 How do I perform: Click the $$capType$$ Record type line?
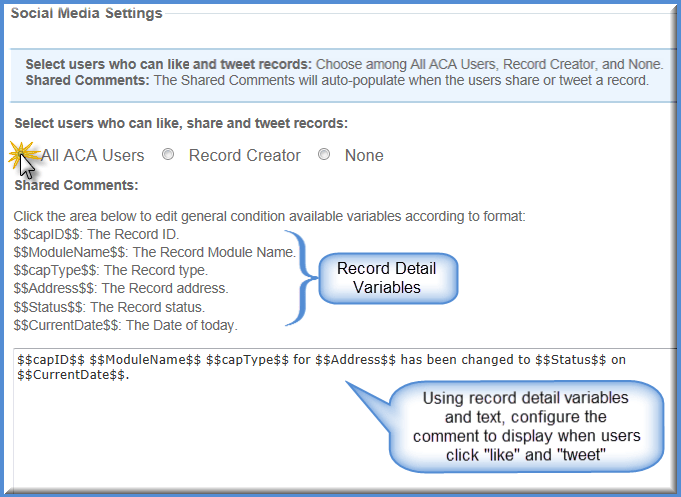[110, 270]
